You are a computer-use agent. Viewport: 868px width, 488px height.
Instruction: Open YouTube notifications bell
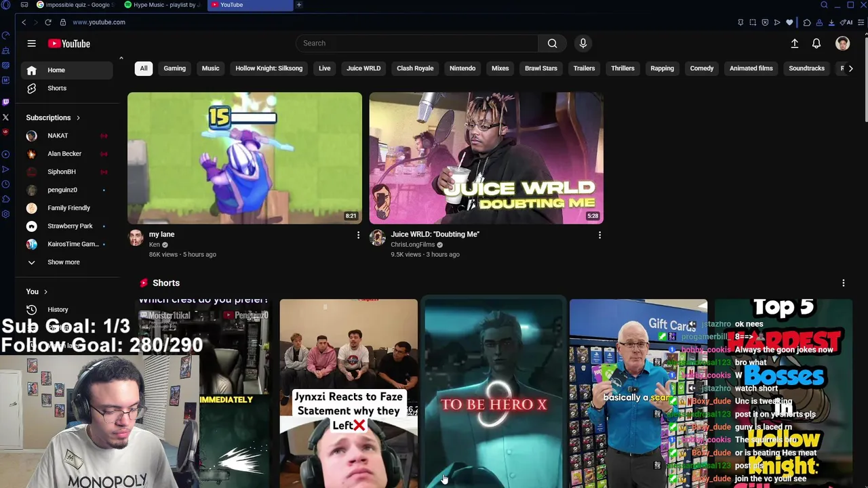pos(816,43)
